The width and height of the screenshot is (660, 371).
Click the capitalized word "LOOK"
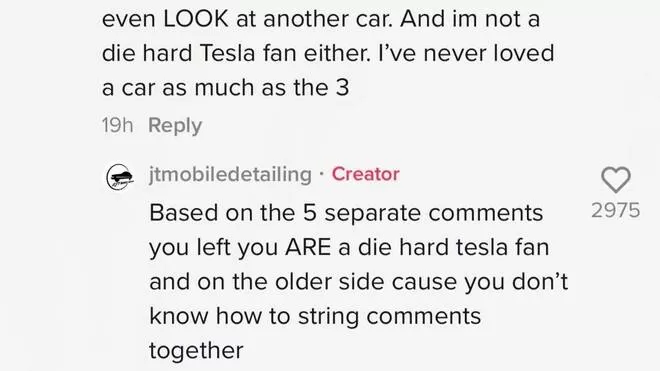[196, 19]
